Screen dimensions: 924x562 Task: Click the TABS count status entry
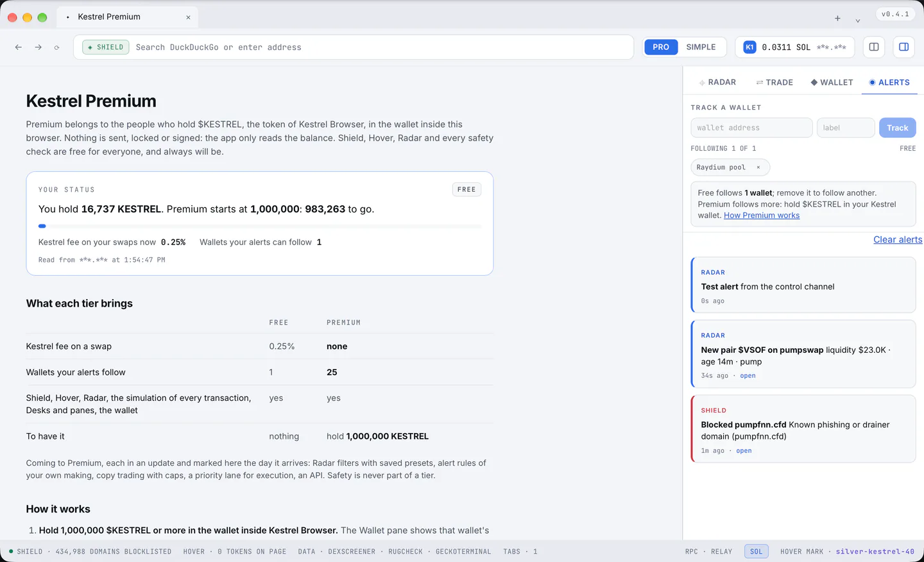pyautogui.click(x=520, y=552)
